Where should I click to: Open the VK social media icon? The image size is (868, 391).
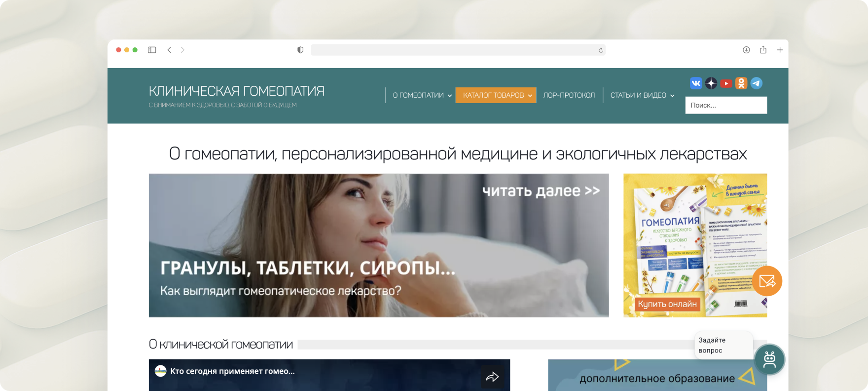coord(695,83)
